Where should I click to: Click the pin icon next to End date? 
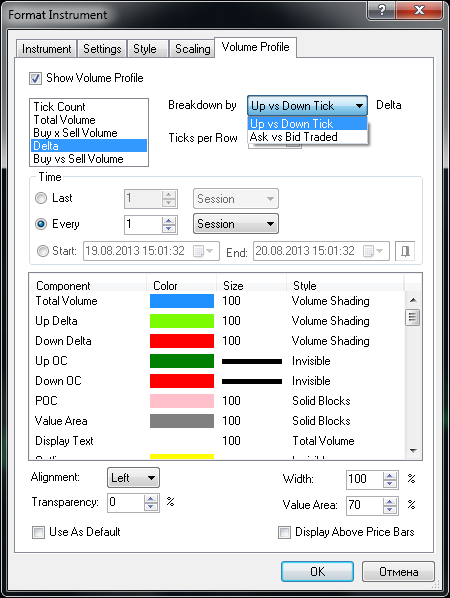[405, 251]
